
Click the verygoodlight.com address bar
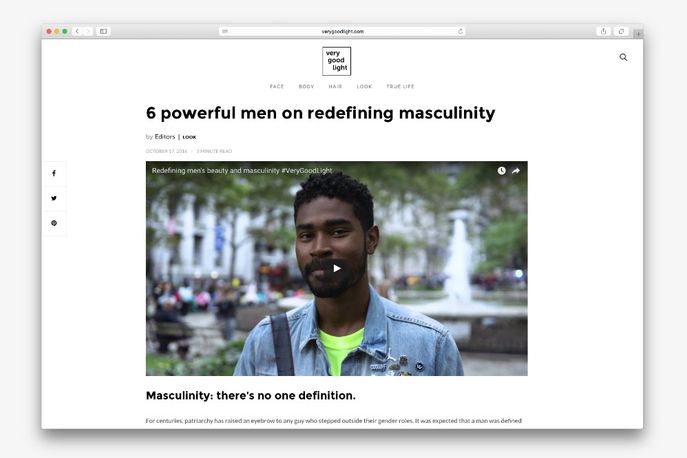point(342,31)
